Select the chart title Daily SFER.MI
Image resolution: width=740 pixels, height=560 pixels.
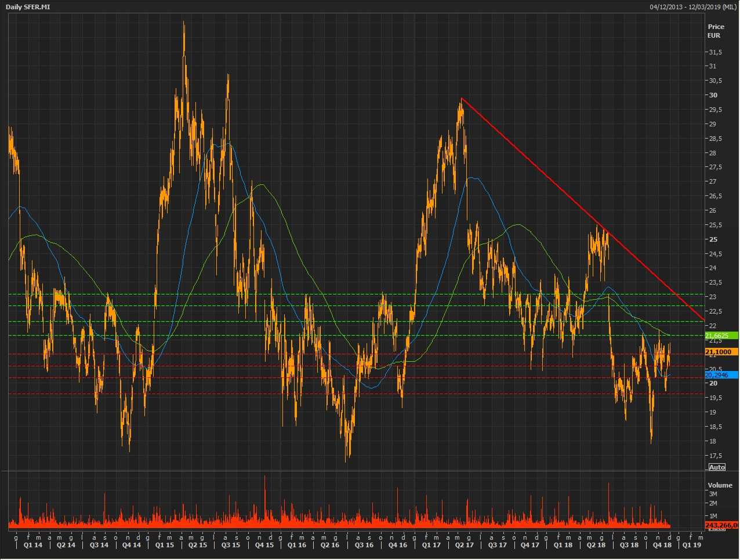(28, 7)
